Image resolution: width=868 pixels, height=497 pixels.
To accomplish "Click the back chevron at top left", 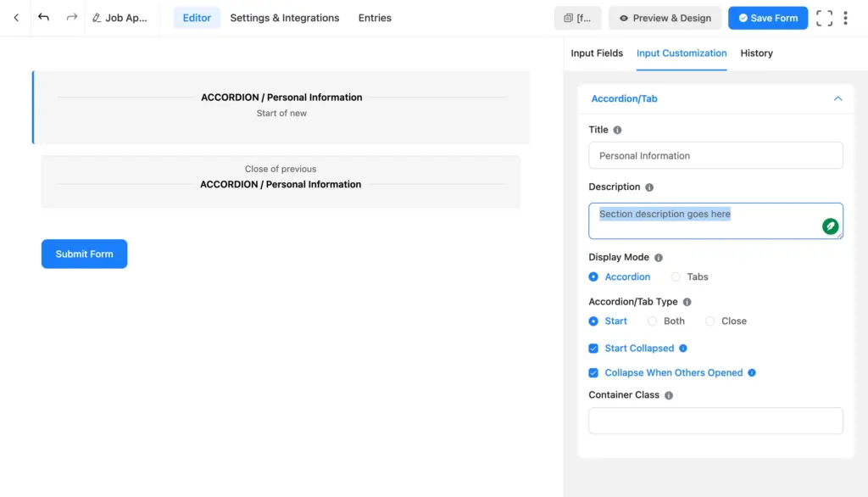I will click(x=15, y=17).
